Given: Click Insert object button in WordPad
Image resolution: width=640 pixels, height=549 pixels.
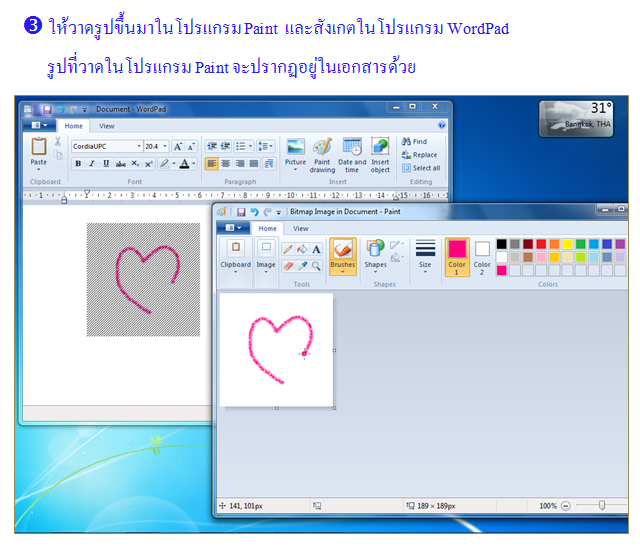Looking at the screenshot, I should pyautogui.click(x=380, y=155).
